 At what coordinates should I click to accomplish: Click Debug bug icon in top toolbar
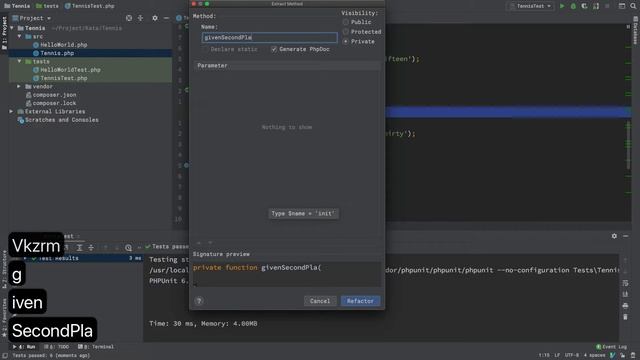tap(573, 6)
